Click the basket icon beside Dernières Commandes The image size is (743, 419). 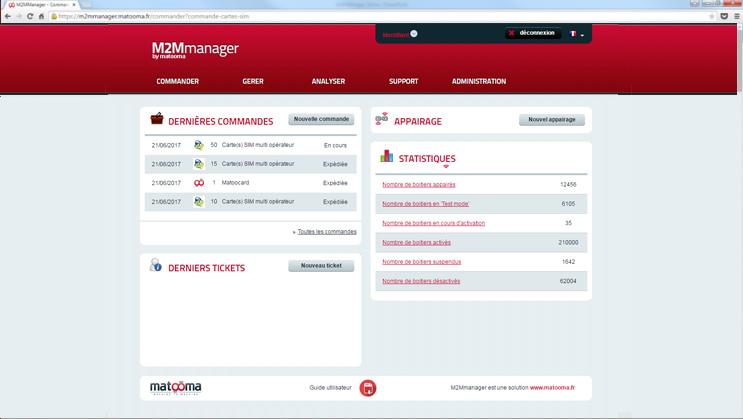click(x=157, y=120)
